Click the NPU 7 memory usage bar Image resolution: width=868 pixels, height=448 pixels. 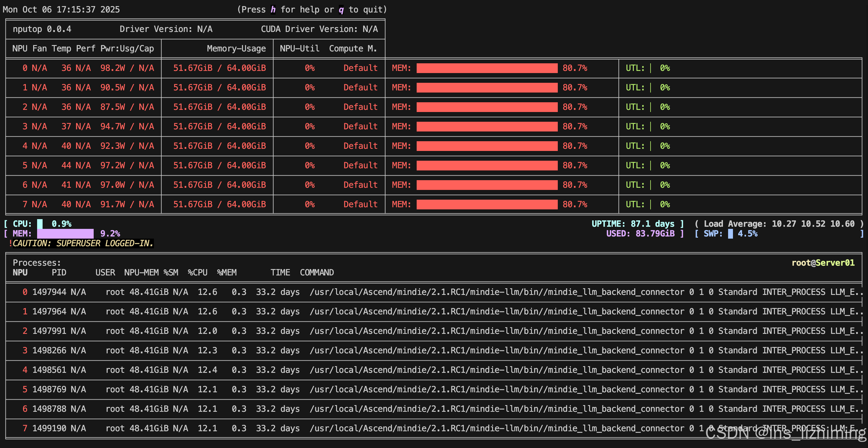pyautogui.click(x=487, y=204)
